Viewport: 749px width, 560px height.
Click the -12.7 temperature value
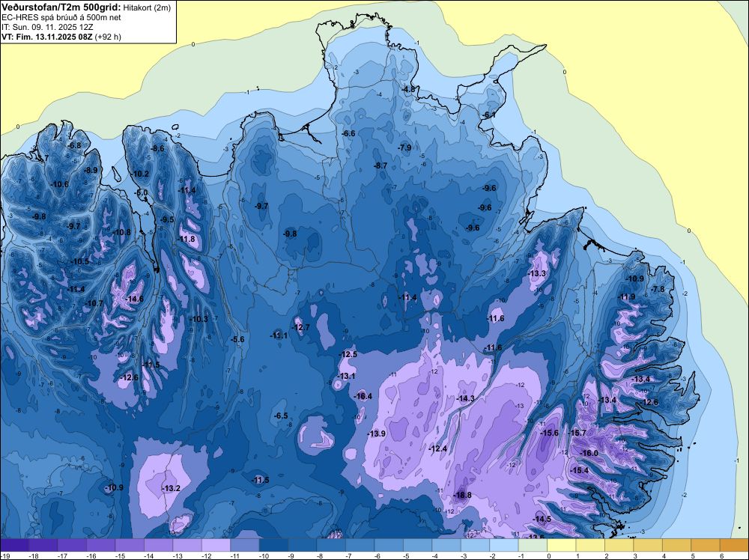(300, 327)
